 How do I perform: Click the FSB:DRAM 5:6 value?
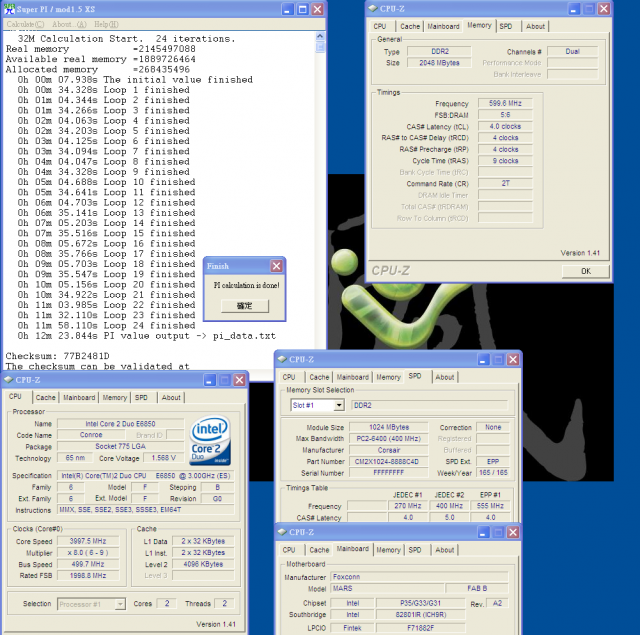505,115
